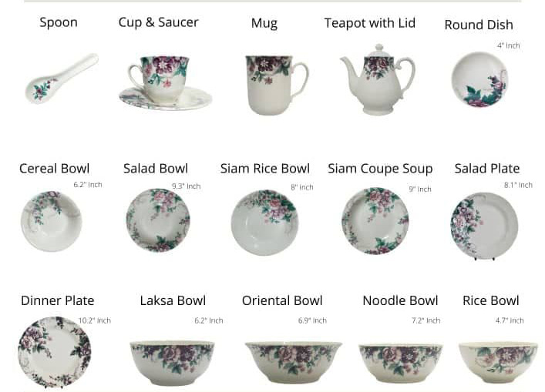The image size is (545, 392).
Task: Click the Spoon product image
Action: [x=62, y=79]
